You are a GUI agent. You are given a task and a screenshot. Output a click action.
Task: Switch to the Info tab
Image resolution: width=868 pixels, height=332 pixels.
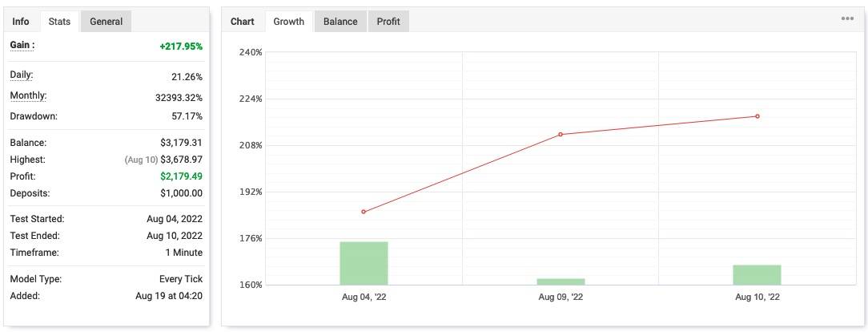(x=21, y=22)
